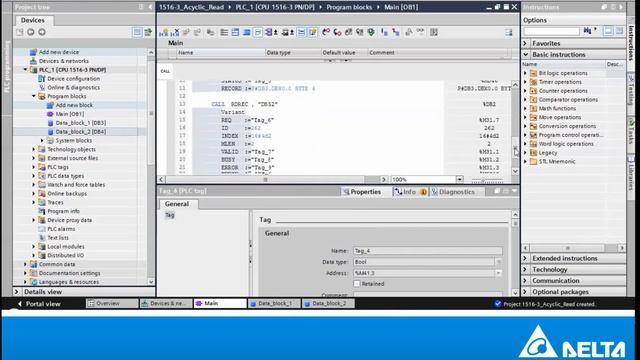Click the Text lists icon in project tree
The width and height of the screenshot is (640, 360).
pyautogui.click(x=42, y=238)
